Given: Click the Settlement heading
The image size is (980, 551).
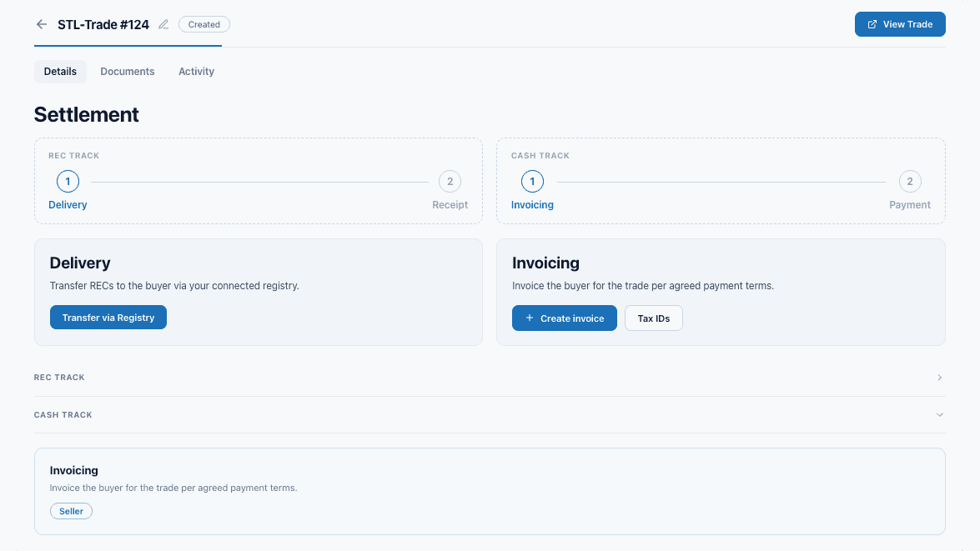Looking at the screenshot, I should click(86, 114).
